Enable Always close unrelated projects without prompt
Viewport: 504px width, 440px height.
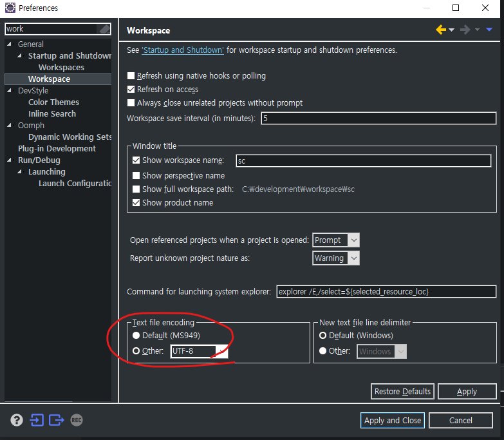131,102
